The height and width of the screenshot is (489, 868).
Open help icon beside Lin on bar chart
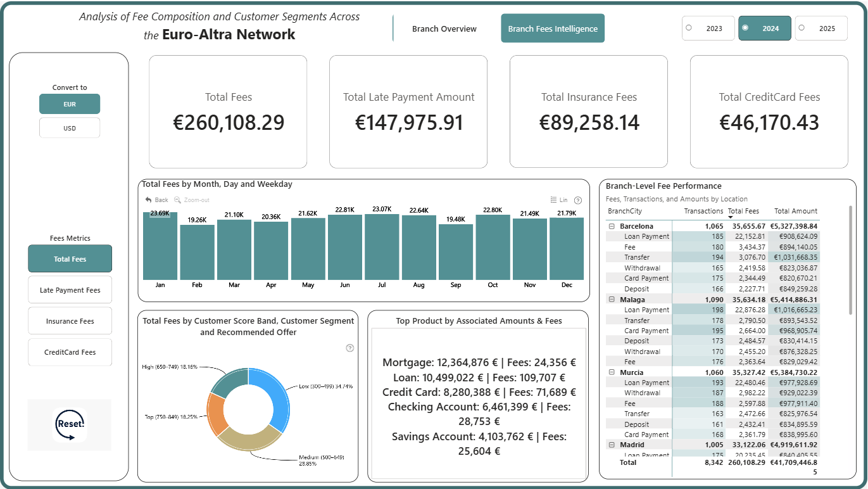pos(577,200)
